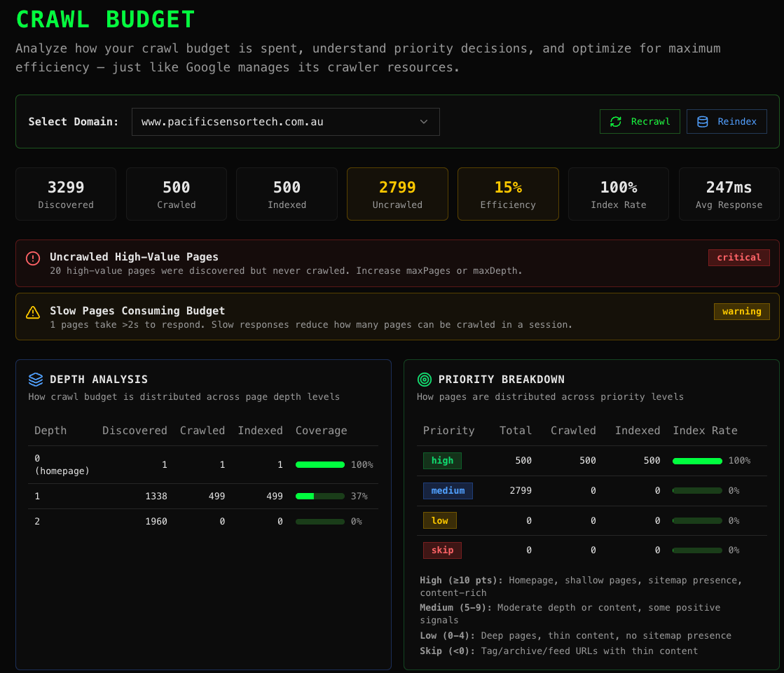Click the Priority Breakdown target icon
The image size is (784, 673).
point(424,379)
